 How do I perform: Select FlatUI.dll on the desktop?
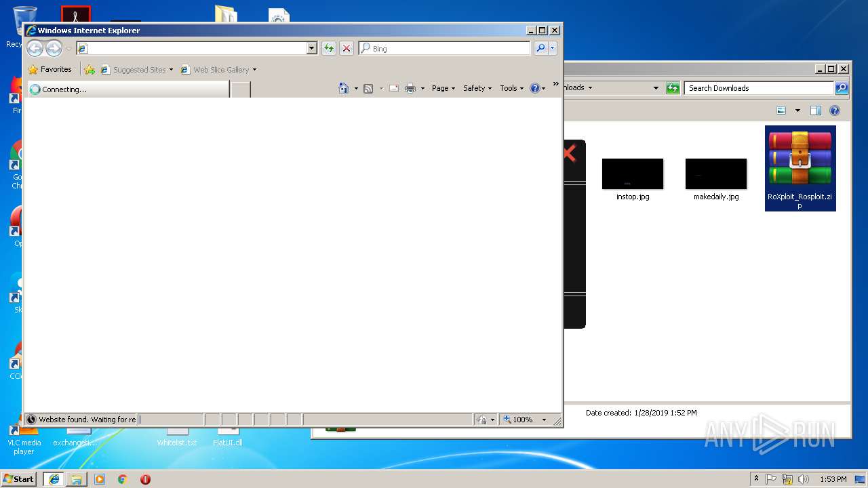tap(228, 437)
